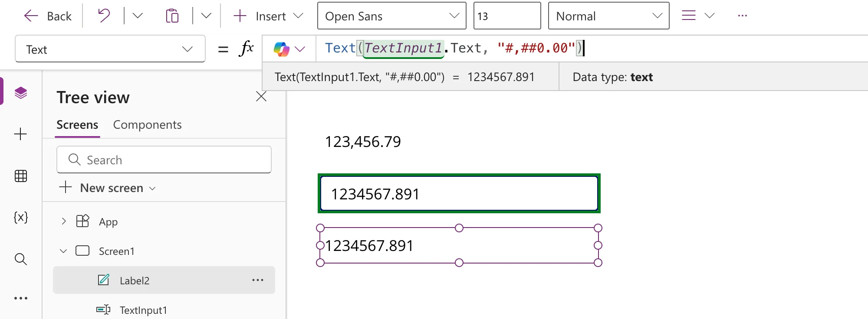The image size is (868, 319).
Task: Click the Data type: text indicator
Action: tap(612, 77)
